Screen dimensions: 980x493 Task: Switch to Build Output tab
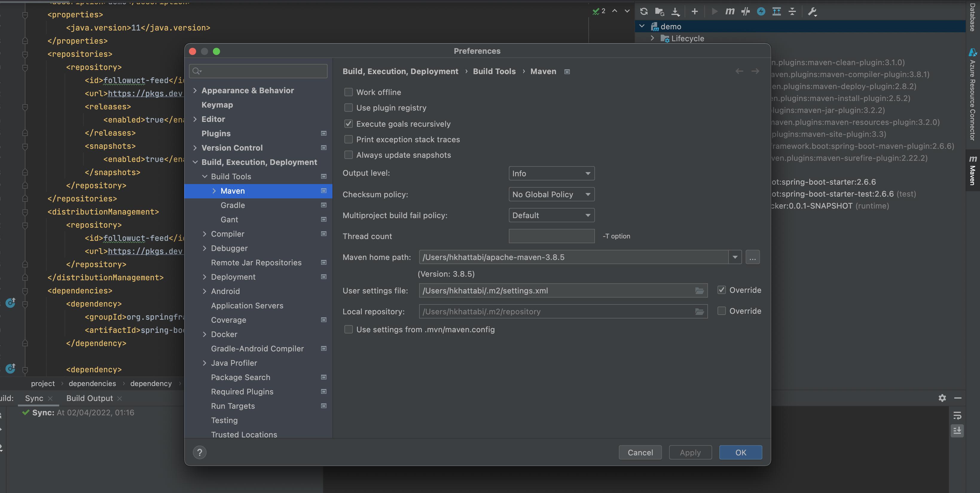89,398
